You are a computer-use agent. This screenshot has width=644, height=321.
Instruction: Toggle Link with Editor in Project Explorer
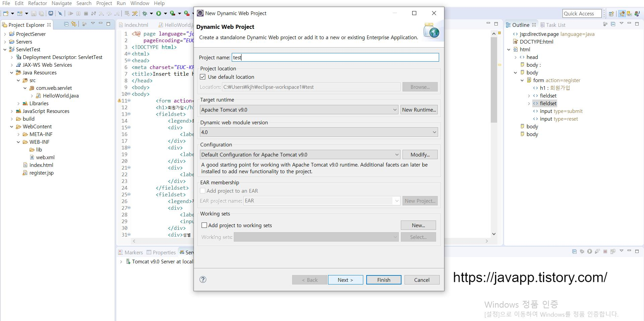[x=74, y=24]
